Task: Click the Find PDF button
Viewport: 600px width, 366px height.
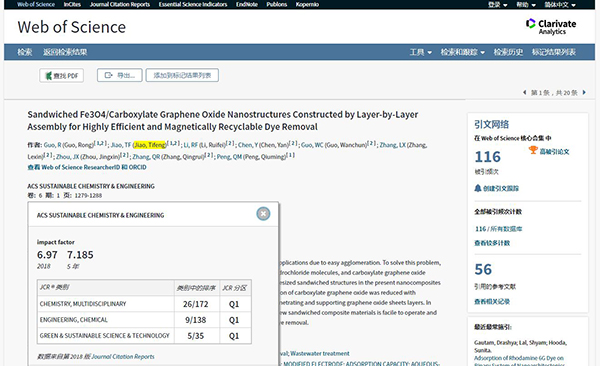Action: (62, 75)
